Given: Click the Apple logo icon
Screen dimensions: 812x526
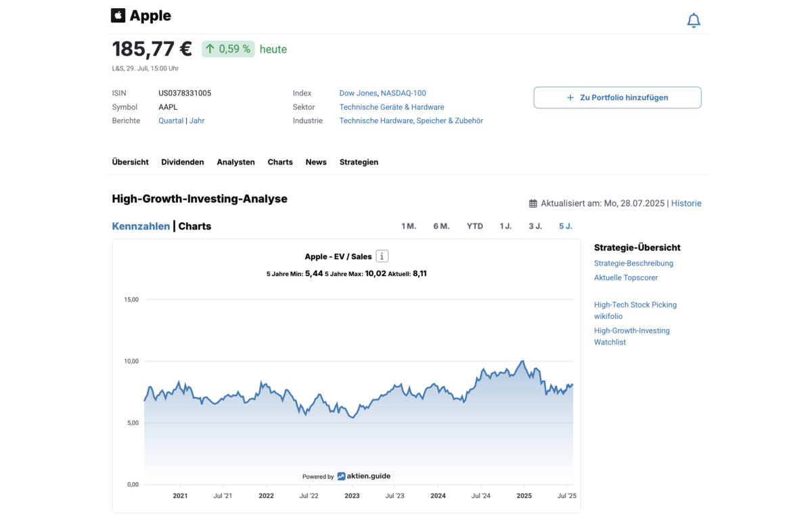Looking at the screenshot, I should point(118,16).
